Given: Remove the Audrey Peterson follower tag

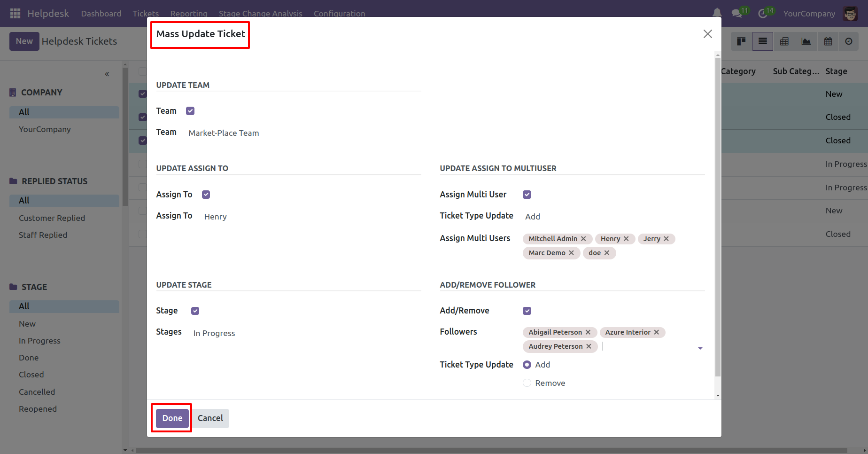Looking at the screenshot, I should click(x=589, y=346).
